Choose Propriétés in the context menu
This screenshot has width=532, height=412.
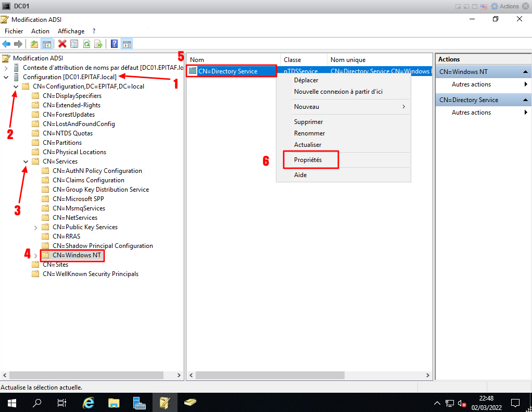pos(308,160)
